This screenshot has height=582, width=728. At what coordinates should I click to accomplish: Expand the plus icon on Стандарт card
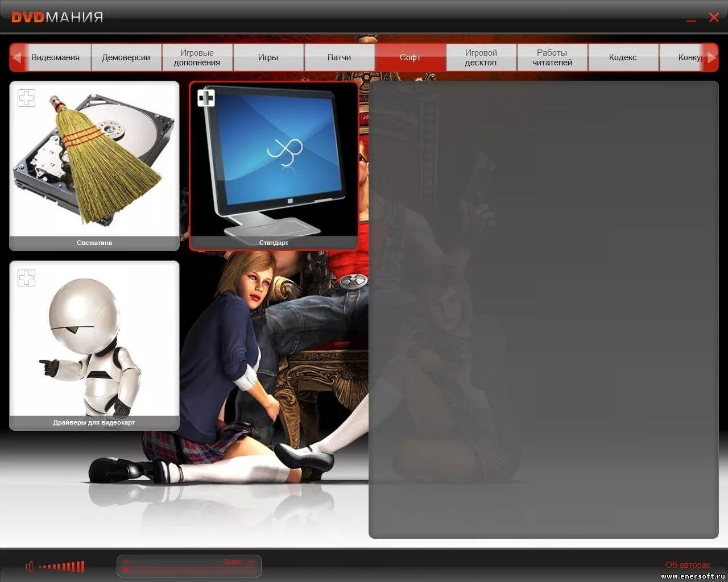pyautogui.click(x=206, y=98)
